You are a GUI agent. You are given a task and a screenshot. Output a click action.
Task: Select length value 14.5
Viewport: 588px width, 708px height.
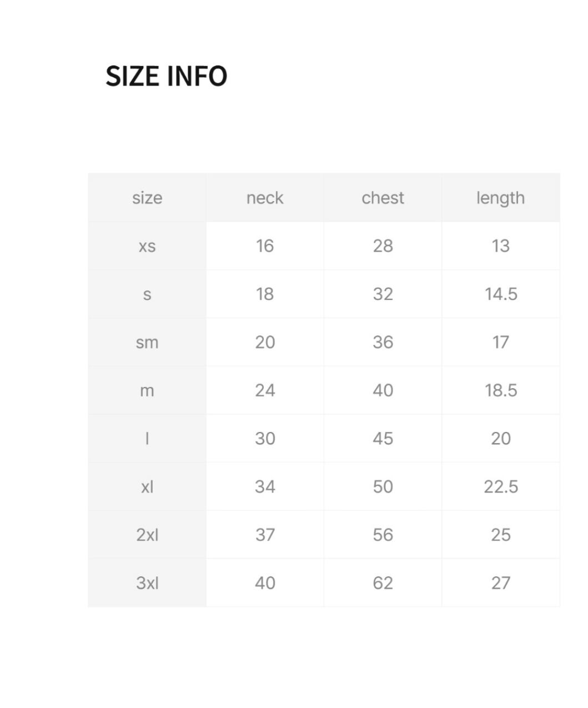[x=500, y=294]
